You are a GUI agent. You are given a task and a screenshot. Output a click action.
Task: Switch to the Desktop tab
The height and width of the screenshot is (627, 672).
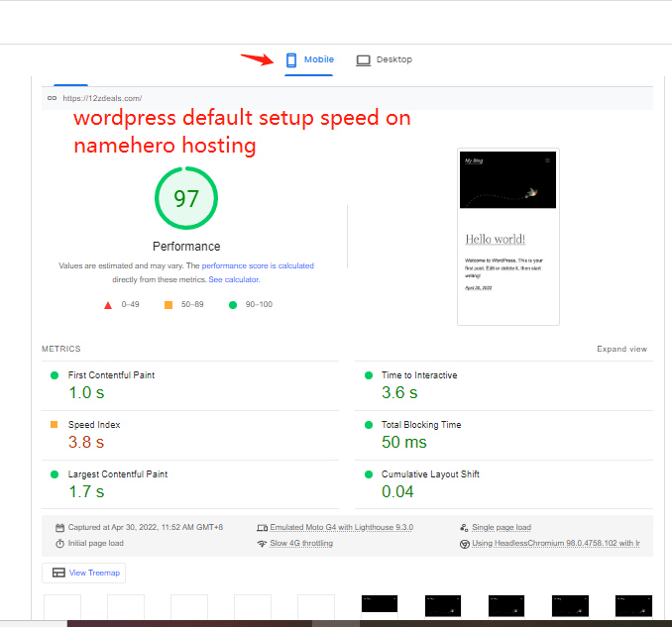coord(384,59)
